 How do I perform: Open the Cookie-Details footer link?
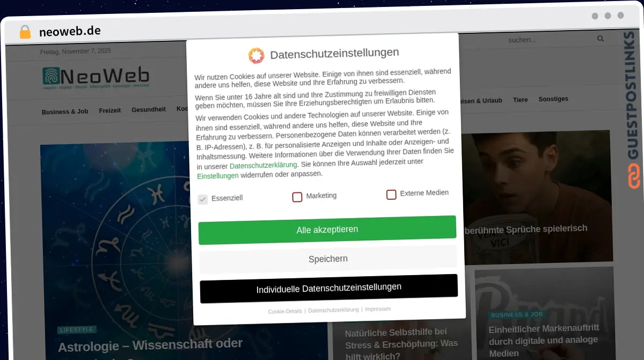point(285,311)
